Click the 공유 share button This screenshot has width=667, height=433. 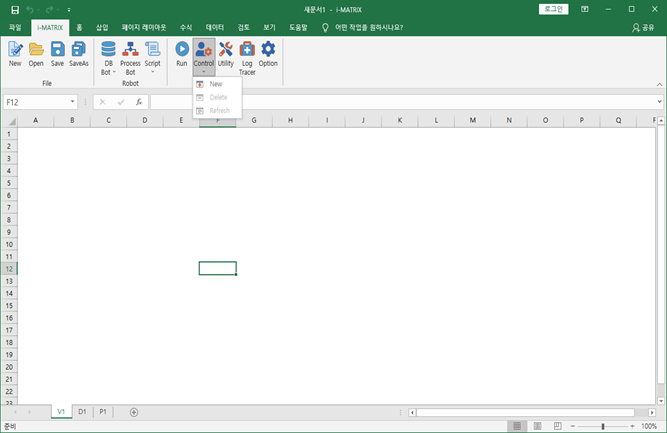tap(643, 27)
